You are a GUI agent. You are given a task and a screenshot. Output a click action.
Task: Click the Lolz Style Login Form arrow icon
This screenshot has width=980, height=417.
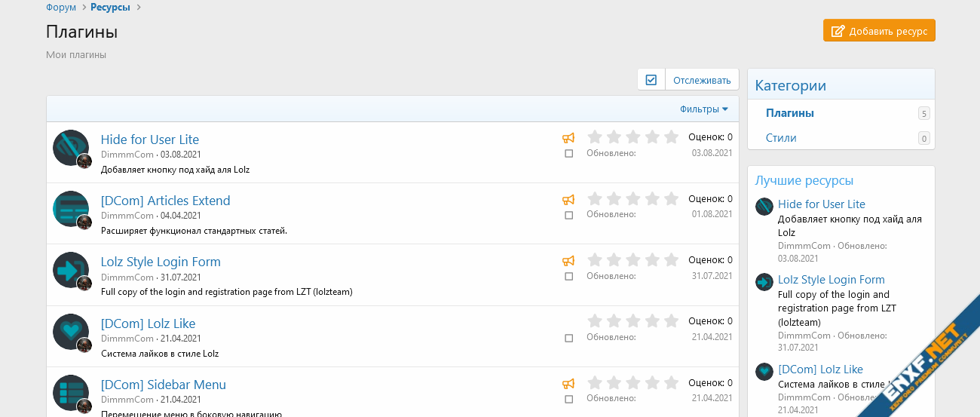click(x=70, y=269)
